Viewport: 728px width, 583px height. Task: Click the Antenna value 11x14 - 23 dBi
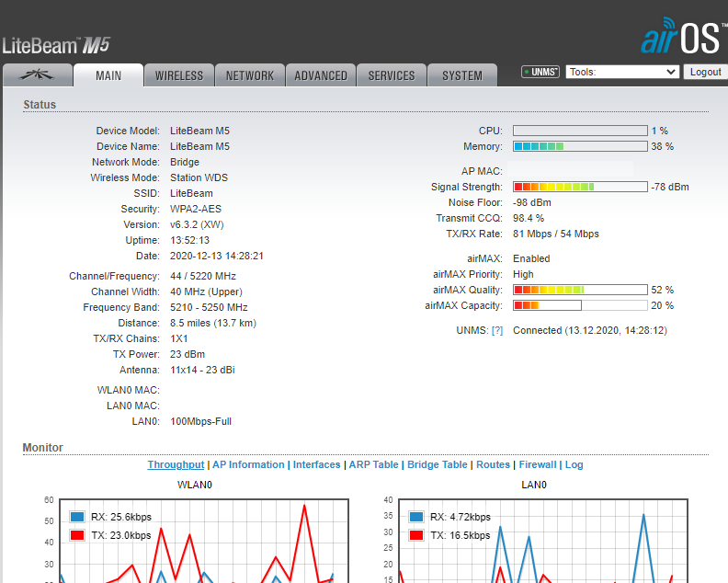pyautogui.click(x=202, y=370)
